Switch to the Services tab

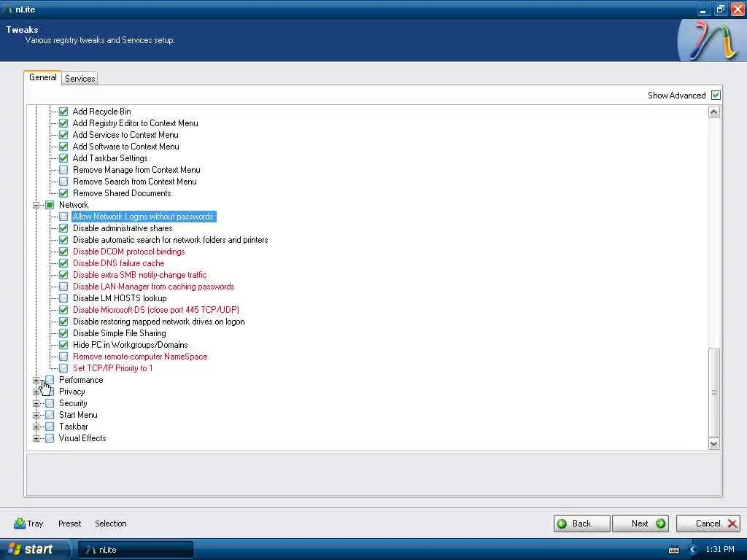(80, 79)
